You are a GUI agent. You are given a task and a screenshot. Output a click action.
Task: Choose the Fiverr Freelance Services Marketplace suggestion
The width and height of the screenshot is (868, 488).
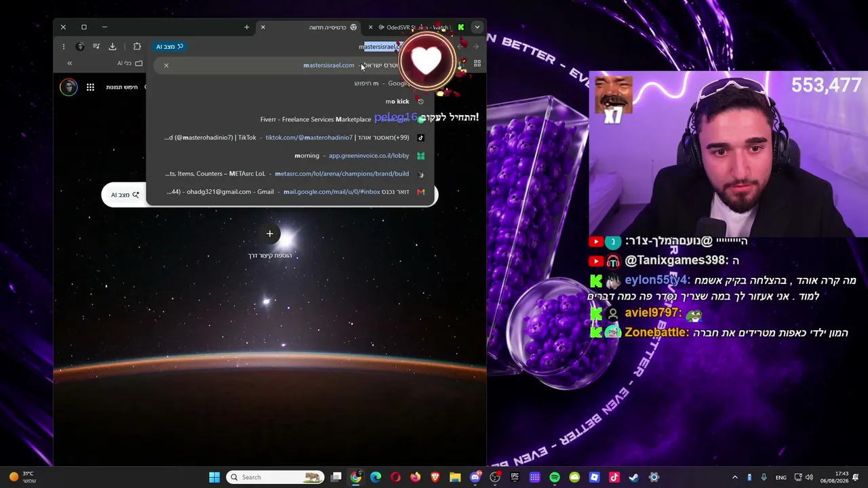(x=290, y=119)
